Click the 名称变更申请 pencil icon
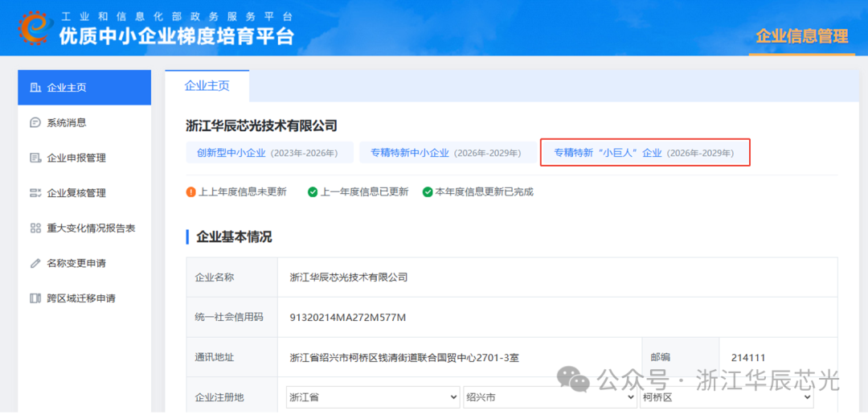The width and height of the screenshot is (868, 415). click(x=35, y=263)
